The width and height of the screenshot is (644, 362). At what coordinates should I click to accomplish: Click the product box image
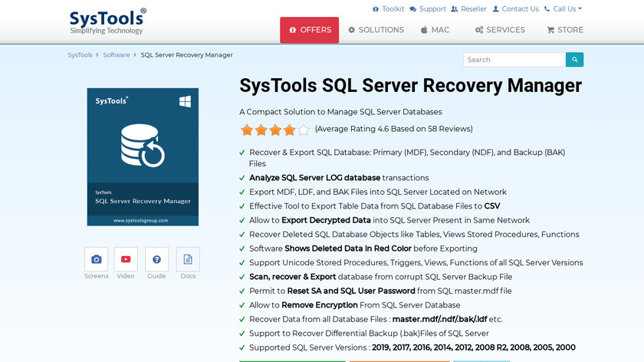coord(143,156)
